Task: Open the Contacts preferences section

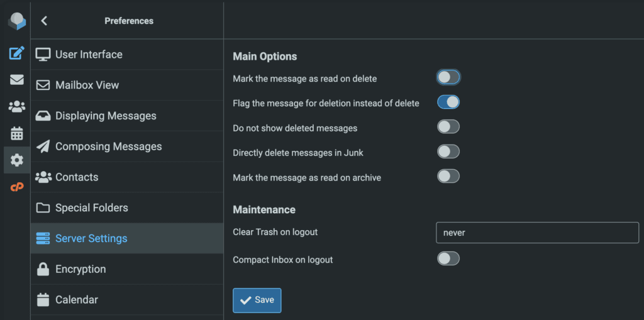Action: [x=127, y=177]
